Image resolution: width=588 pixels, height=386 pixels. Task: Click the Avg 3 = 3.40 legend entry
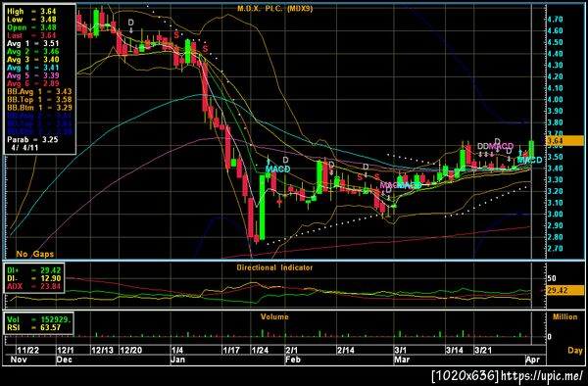click(x=33, y=59)
